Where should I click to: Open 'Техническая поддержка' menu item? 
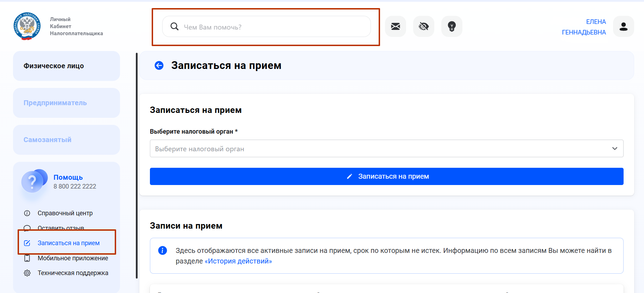pos(73,273)
